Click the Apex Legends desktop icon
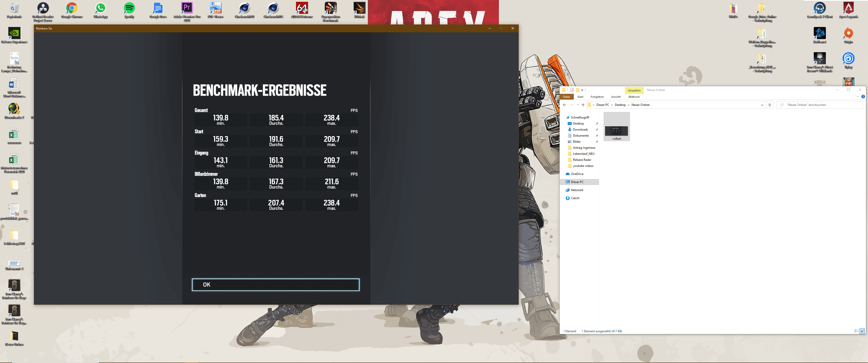This screenshot has width=868, height=363. (848, 10)
